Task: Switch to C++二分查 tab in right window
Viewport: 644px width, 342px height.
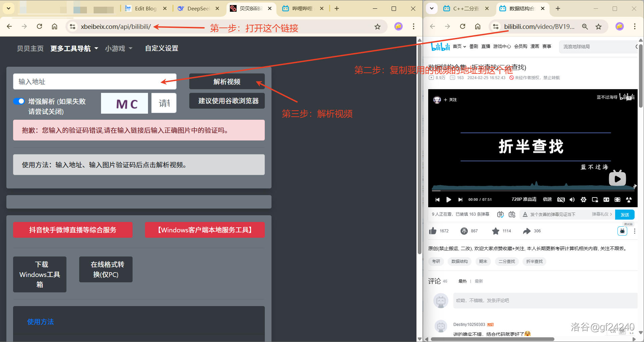Action: 466,8
